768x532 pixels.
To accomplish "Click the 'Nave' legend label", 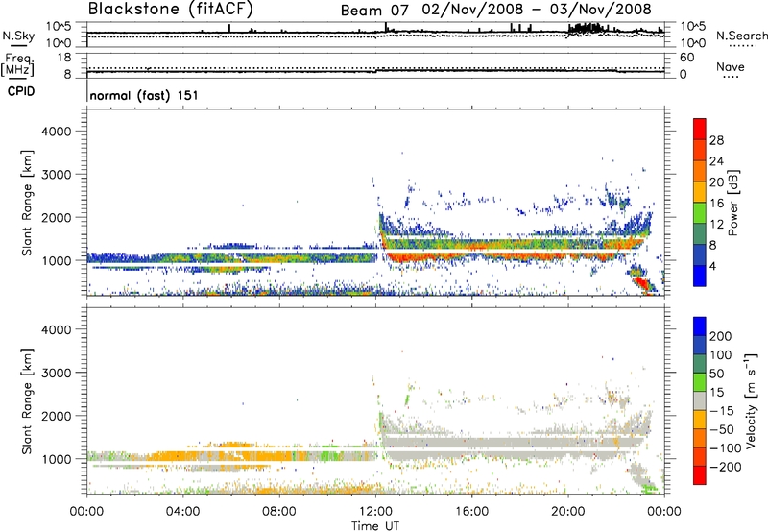I will pyautogui.click(x=730, y=66).
